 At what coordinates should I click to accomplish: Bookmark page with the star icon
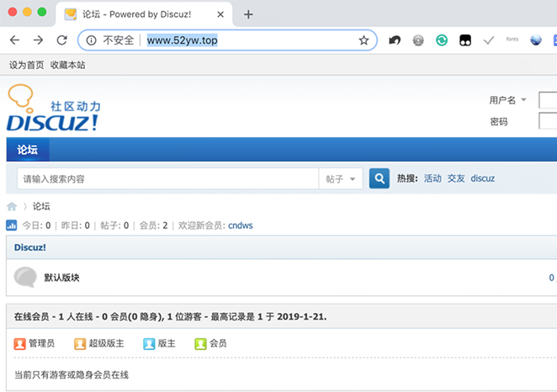(363, 40)
